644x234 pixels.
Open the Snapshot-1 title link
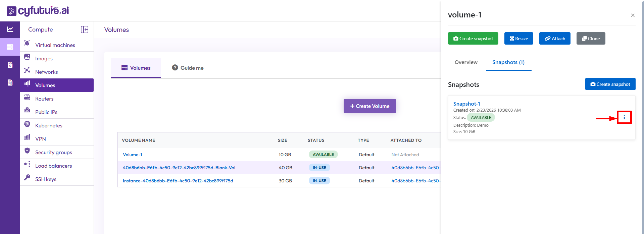pyautogui.click(x=466, y=104)
